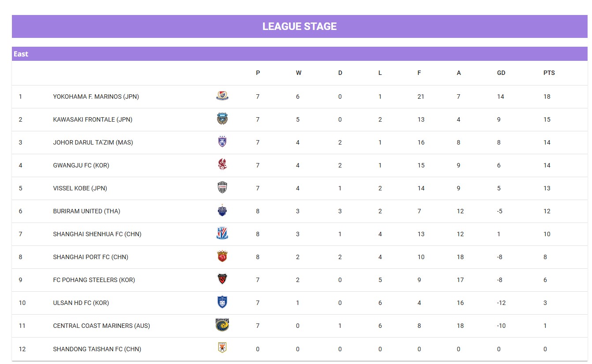592x364 pixels.
Task: Click the FC Pohang Steelers badge
Action: tap(222, 279)
